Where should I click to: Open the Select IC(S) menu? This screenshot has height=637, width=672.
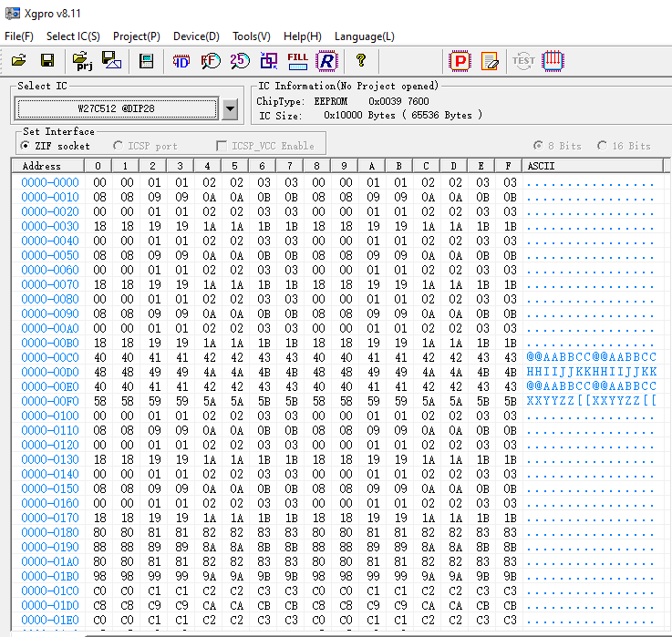pos(73,36)
